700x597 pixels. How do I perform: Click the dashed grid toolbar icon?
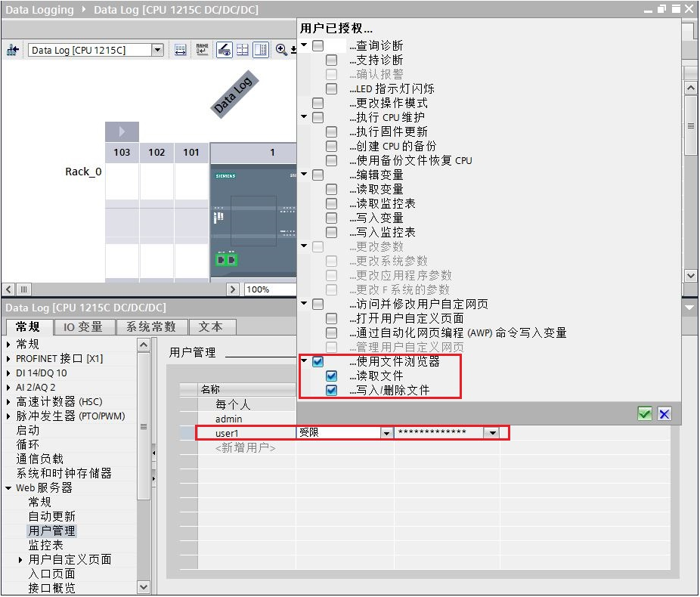[243, 50]
